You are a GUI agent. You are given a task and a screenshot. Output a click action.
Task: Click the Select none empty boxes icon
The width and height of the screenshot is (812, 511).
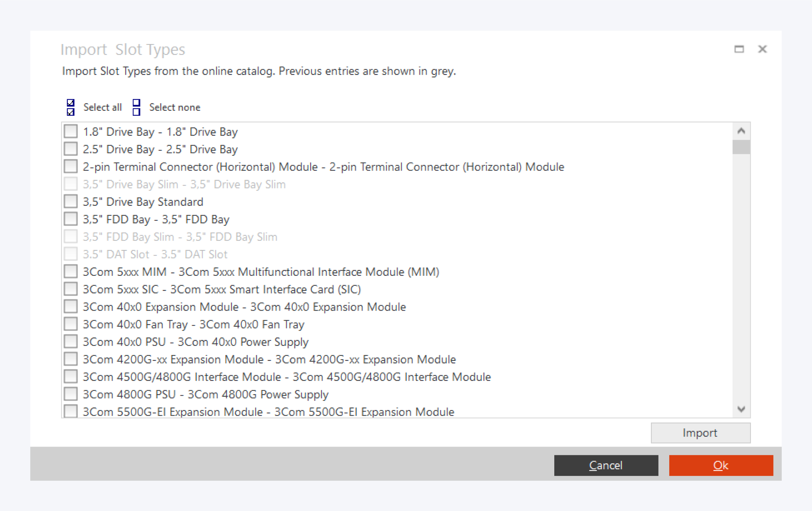coord(136,107)
